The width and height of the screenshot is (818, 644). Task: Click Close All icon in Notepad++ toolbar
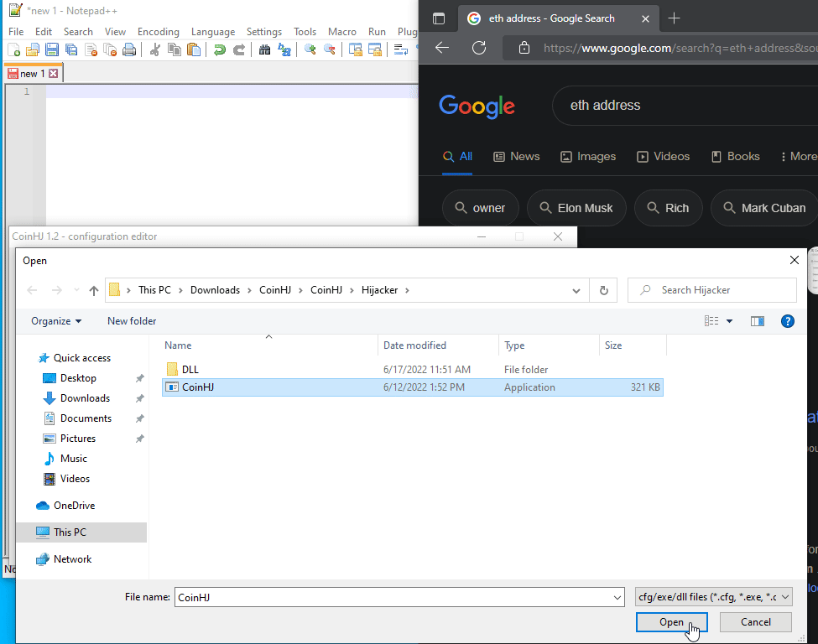(x=110, y=49)
